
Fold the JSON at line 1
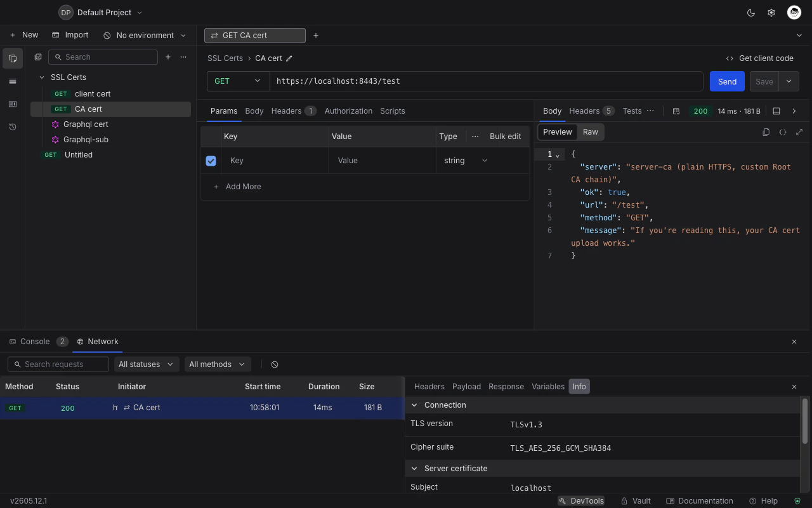click(x=558, y=155)
